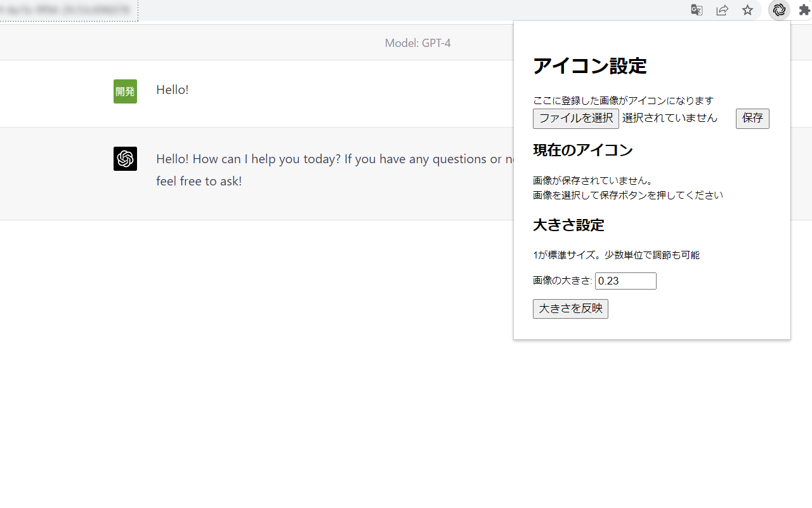Click the Model: GPT-4 header label
The width and height of the screenshot is (812, 508).
[417, 43]
